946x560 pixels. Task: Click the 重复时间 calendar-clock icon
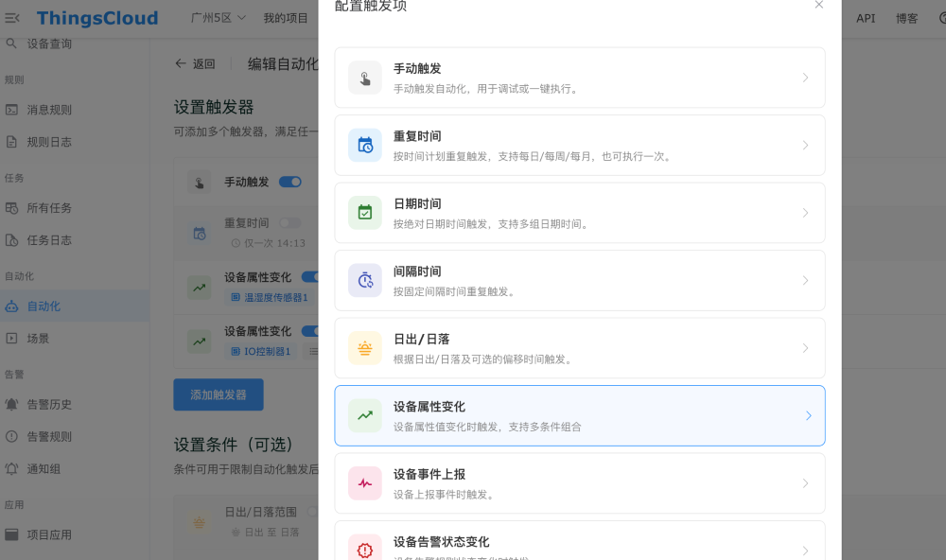point(364,145)
